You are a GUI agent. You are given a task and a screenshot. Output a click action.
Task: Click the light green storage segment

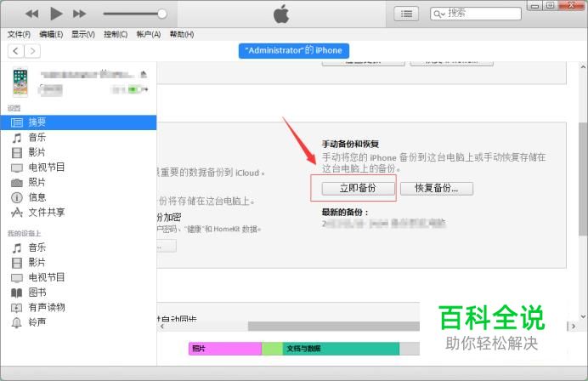point(272,349)
